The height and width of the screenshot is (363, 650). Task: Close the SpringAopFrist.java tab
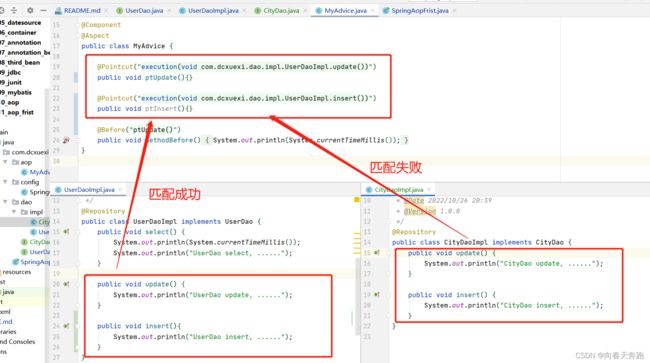point(454,10)
